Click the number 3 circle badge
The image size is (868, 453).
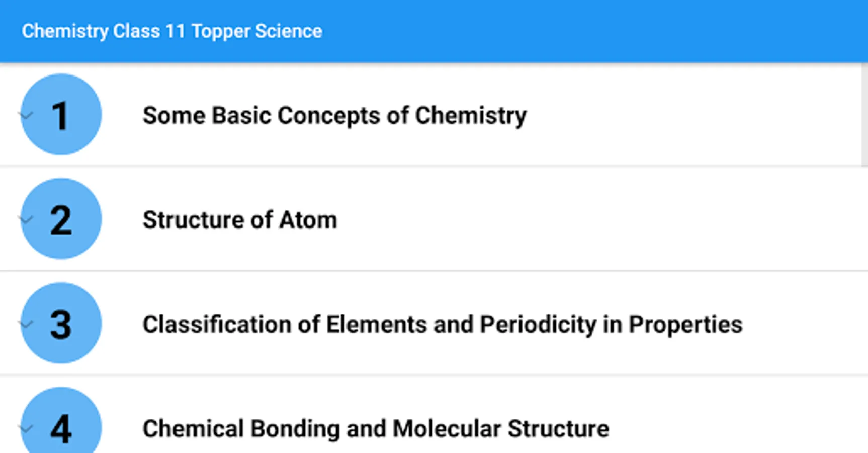click(61, 323)
